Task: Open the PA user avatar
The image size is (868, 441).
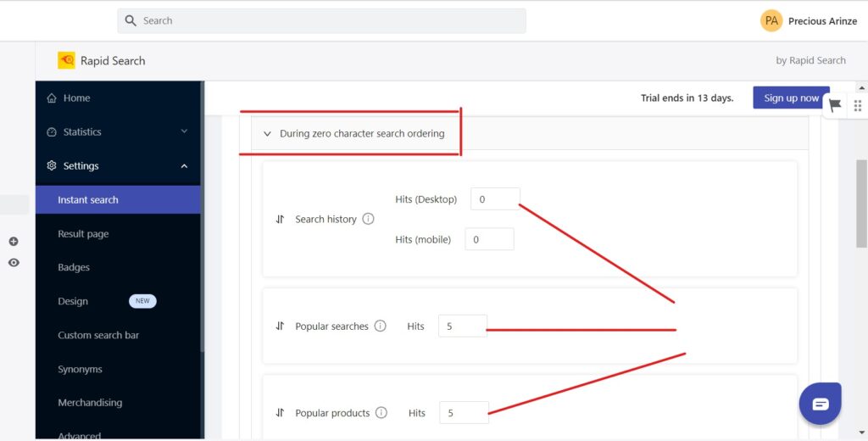Action: [x=771, y=21]
